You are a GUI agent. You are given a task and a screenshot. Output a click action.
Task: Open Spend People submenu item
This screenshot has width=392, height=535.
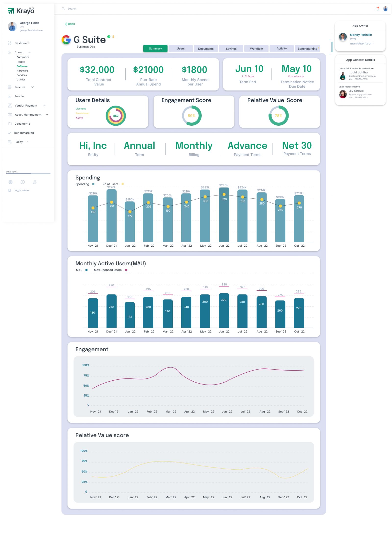(21, 62)
